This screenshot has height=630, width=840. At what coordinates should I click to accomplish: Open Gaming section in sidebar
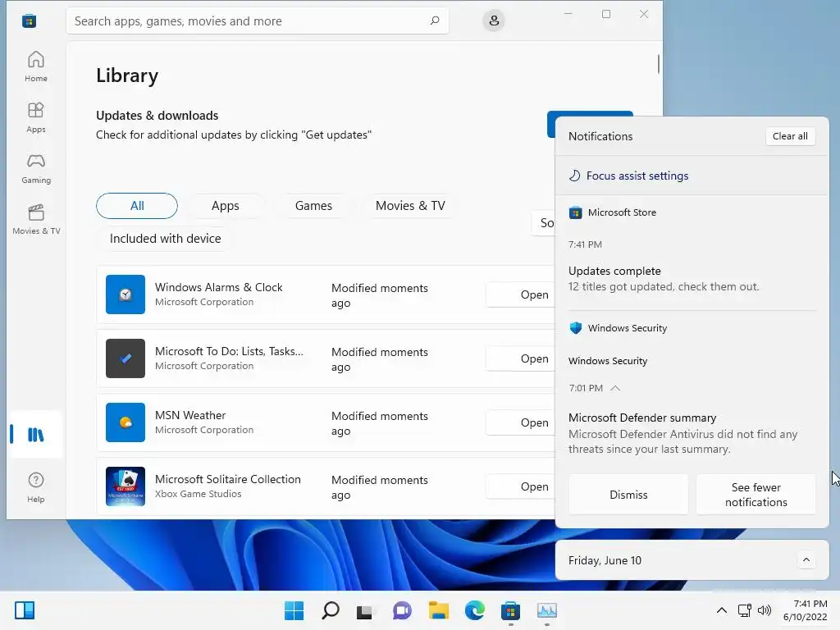click(36, 168)
